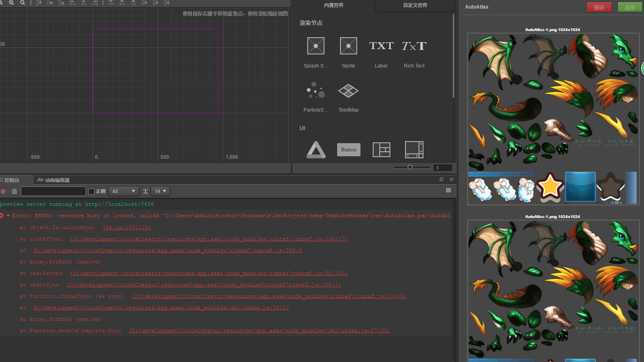
Task: Switch to the 动画编辑器 tab
Action: tap(54, 180)
